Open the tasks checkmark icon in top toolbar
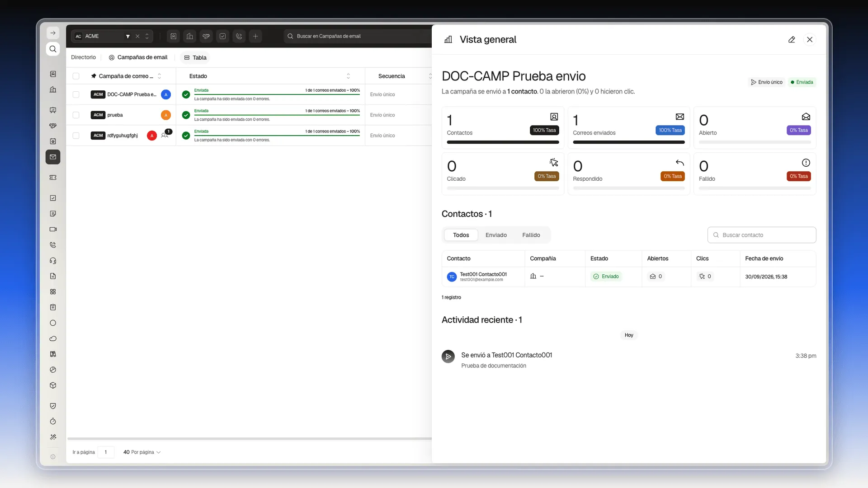The image size is (868, 488). [222, 36]
